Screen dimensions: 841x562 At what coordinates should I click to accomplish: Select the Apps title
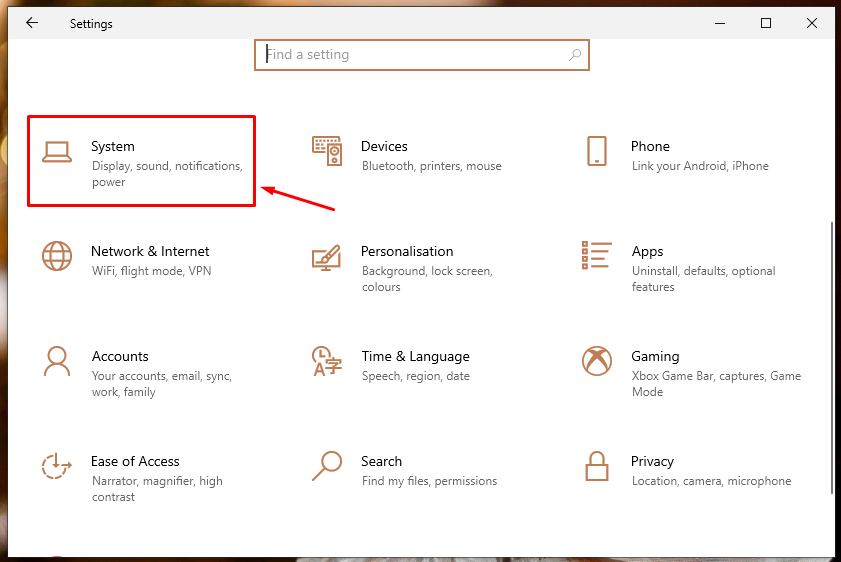647,252
